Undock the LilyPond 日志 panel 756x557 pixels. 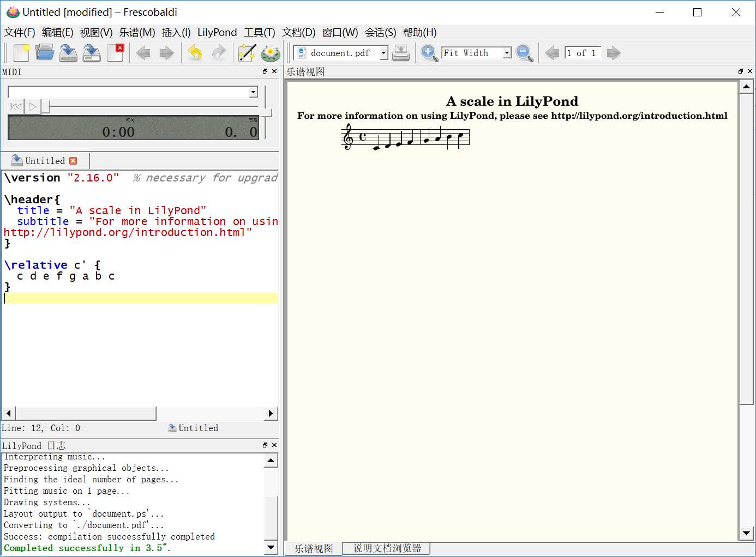tap(265, 445)
